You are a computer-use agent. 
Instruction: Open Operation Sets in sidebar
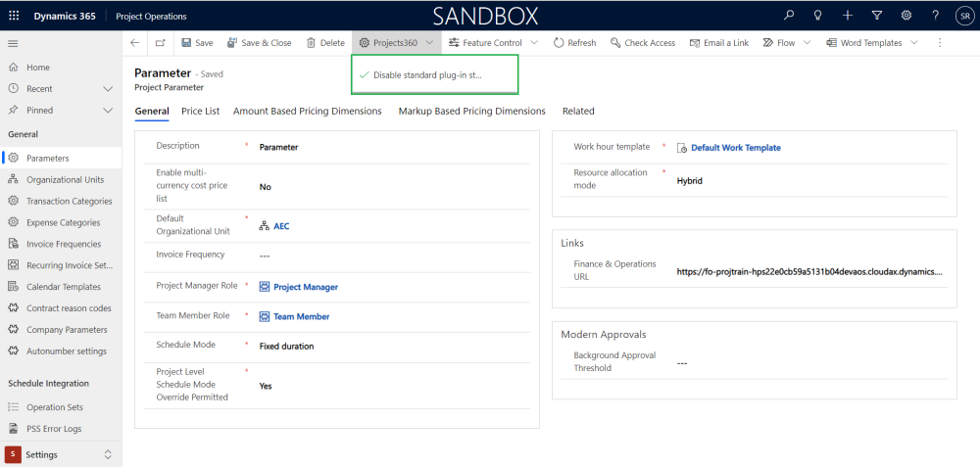point(61,407)
